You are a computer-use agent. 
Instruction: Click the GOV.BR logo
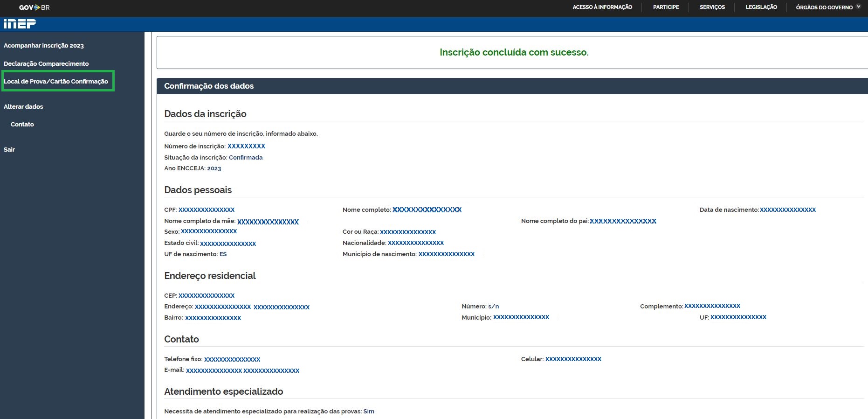click(34, 7)
